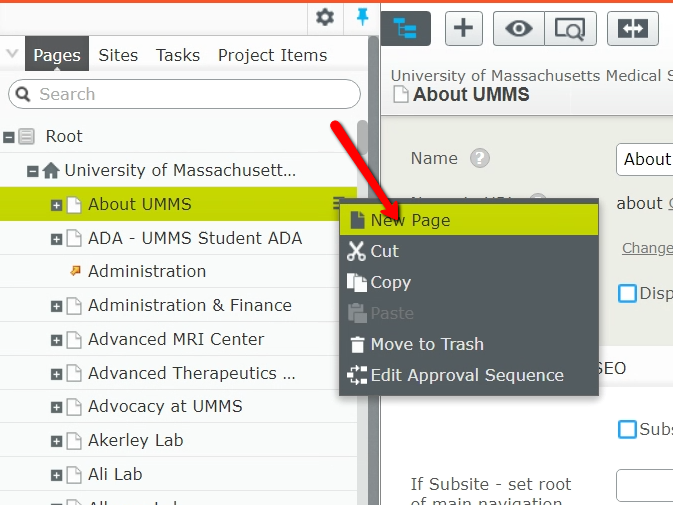
Task: Choose New Page from context menu
Action: tap(410, 220)
